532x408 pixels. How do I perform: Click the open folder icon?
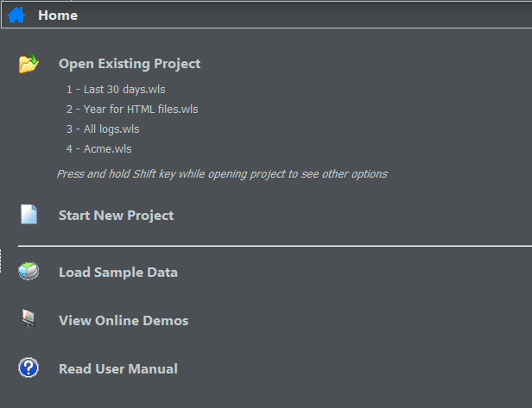(29, 63)
